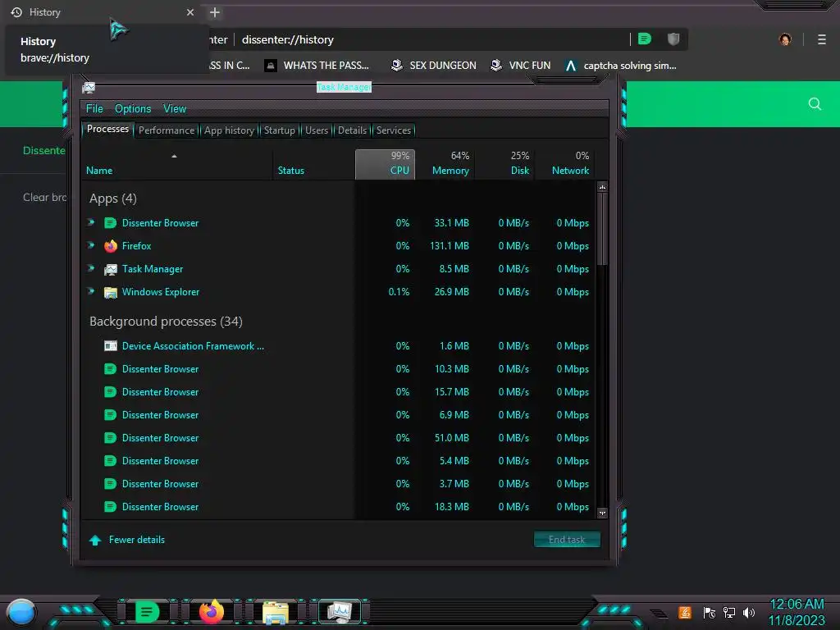Switch to the Services tab
The height and width of the screenshot is (630, 840).
click(x=393, y=130)
